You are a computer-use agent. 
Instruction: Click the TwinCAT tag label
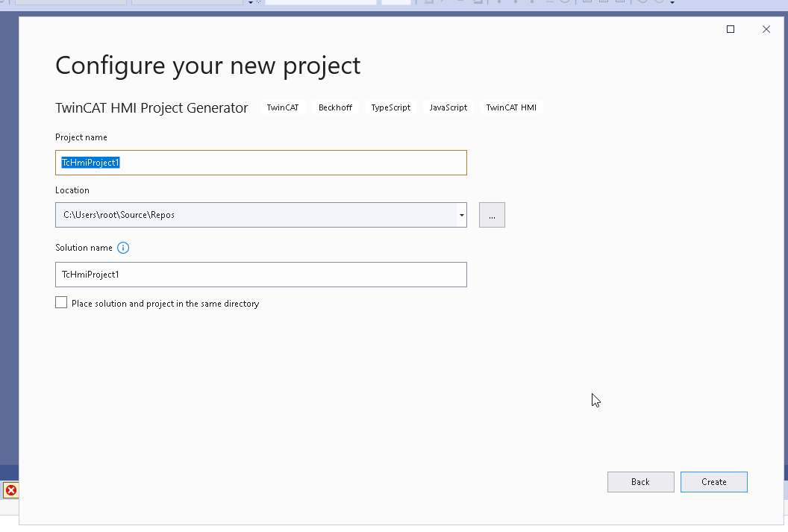click(x=282, y=107)
